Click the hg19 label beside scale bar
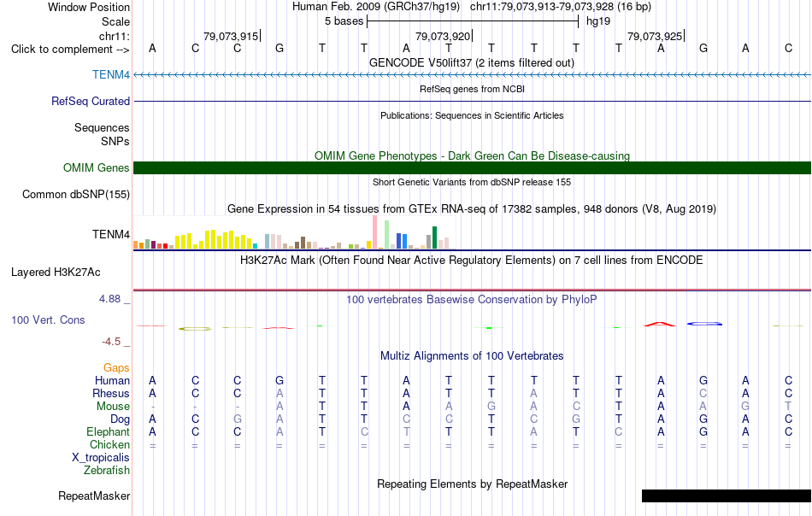 point(598,21)
